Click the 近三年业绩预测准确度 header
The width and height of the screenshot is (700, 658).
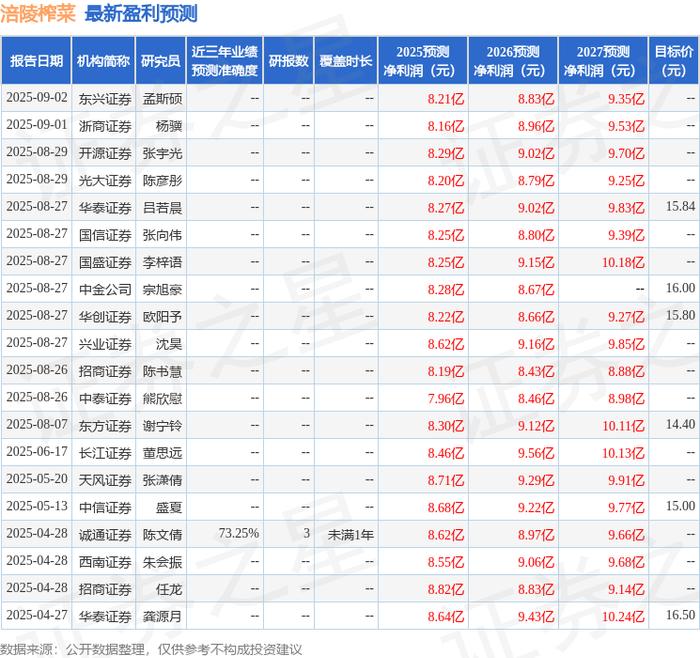pos(225,61)
